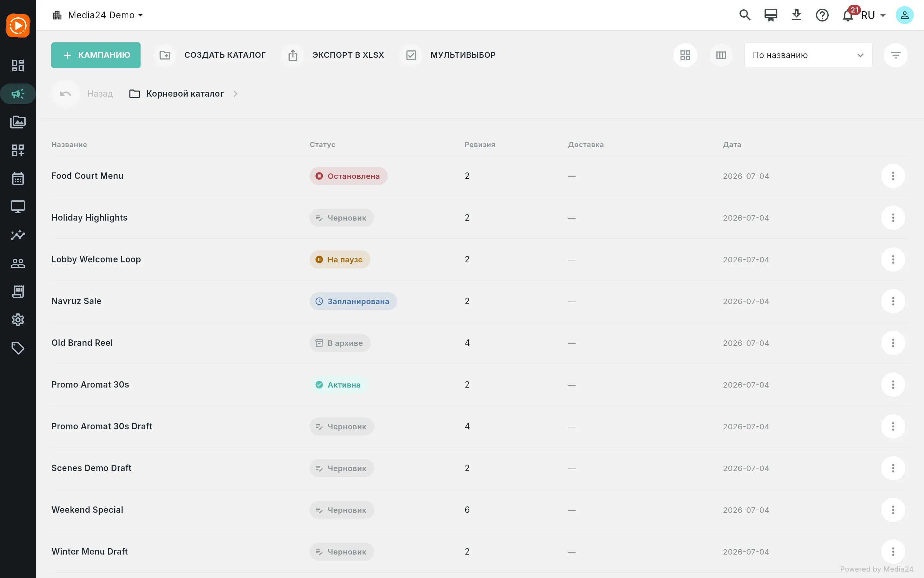Open the help question mark icon

(x=822, y=15)
